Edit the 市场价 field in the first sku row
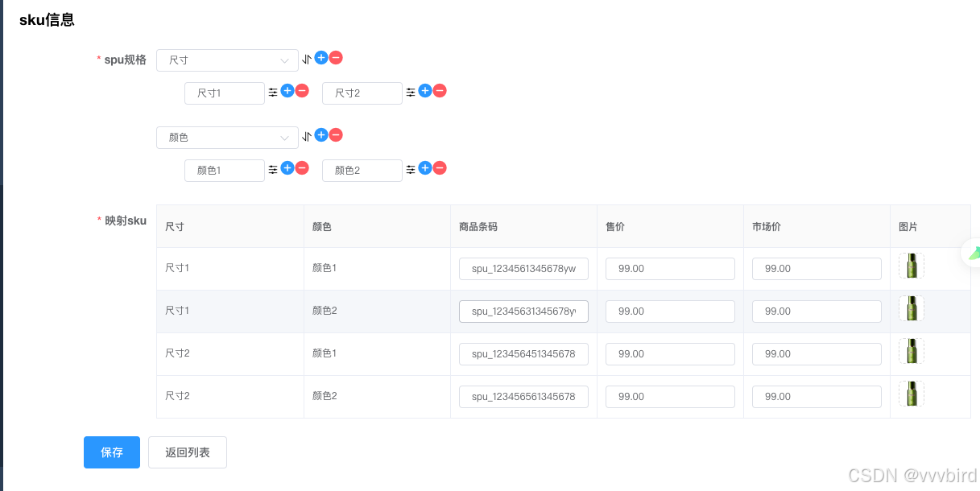This screenshot has height=491, width=980. (817, 269)
